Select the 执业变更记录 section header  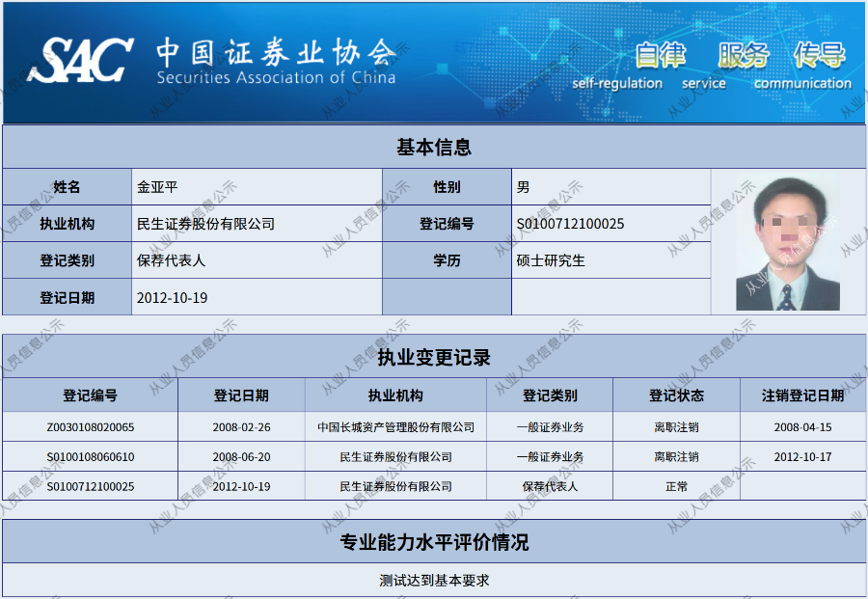point(434,358)
